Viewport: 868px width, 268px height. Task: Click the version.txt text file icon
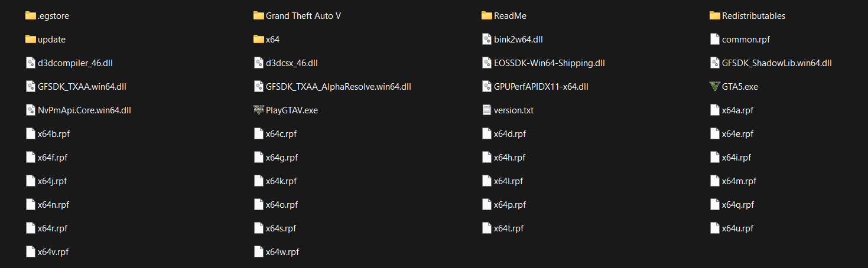pos(486,110)
